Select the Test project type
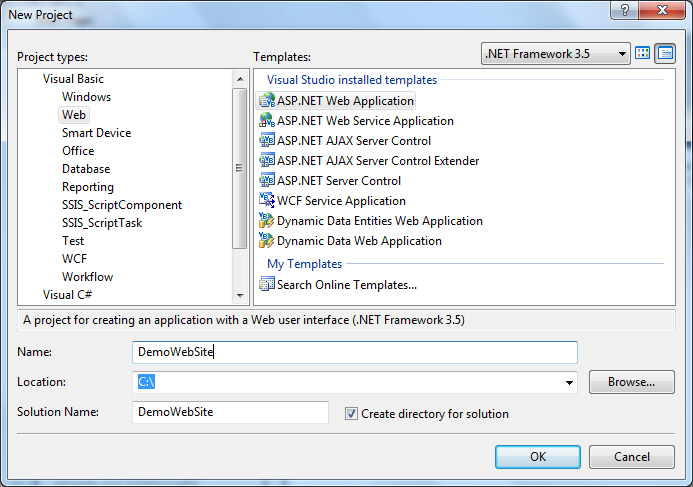 click(72, 241)
